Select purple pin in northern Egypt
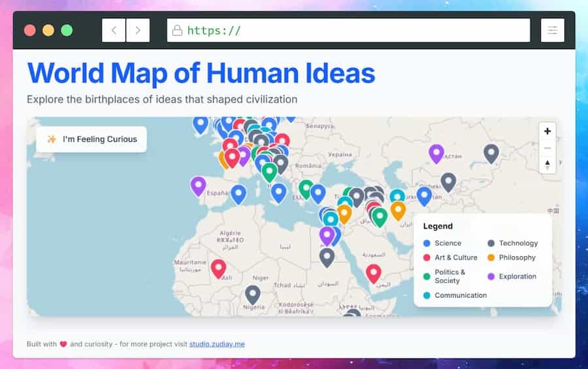588x369 pixels. pyautogui.click(x=327, y=236)
